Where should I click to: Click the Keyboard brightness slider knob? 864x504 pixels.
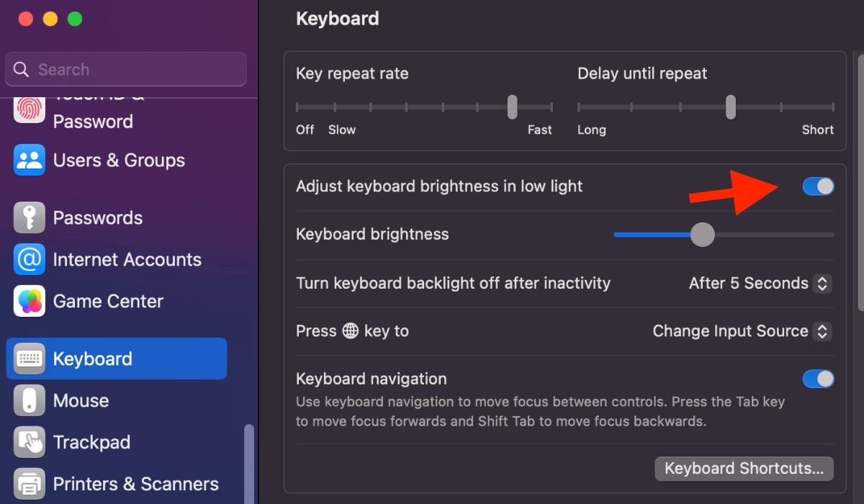(x=702, y=234)
